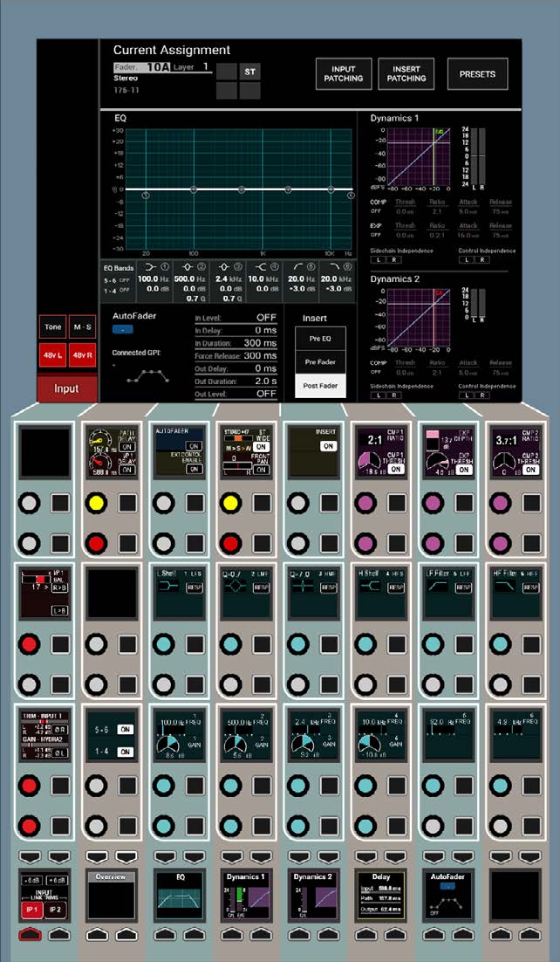Viewport: 560px width, 962px height.
Task: Toggle CMP 1 THRESH ON button
Action: point(396,470)
